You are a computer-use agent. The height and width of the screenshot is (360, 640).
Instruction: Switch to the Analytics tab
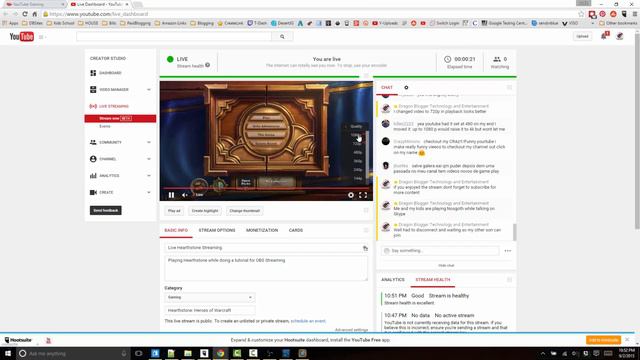(393, 280)
